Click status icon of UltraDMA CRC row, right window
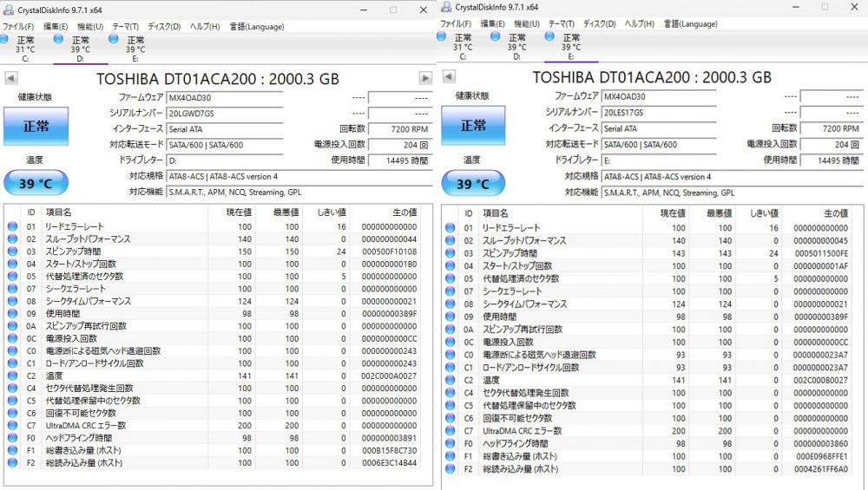 click(x=450, y=431)
